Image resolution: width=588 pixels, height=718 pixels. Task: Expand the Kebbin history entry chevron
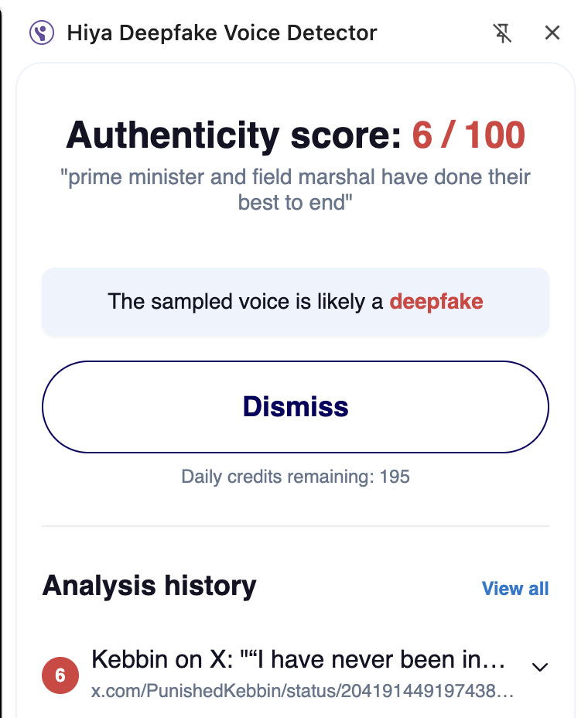coord(541,667)
